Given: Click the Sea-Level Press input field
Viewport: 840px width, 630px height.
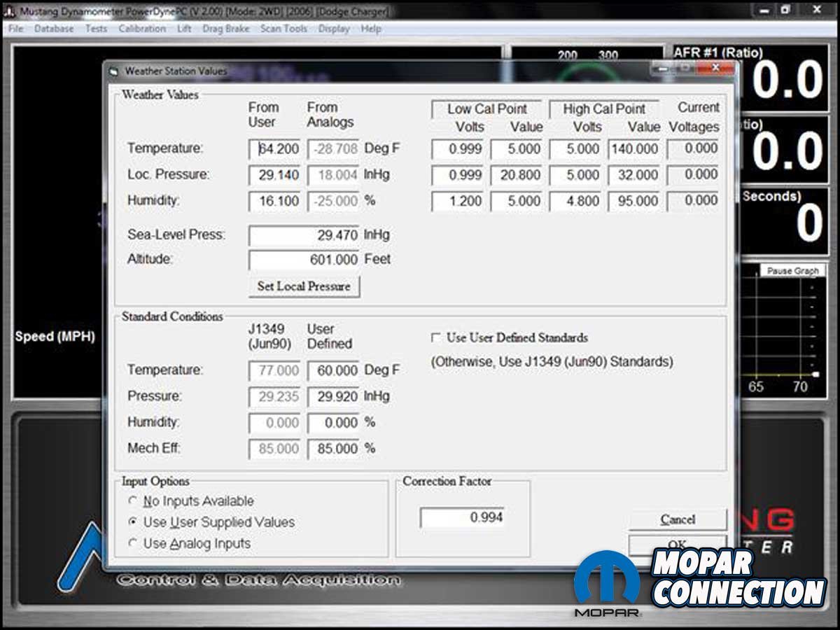Looking at the screenshot, I should click(304, 235).
